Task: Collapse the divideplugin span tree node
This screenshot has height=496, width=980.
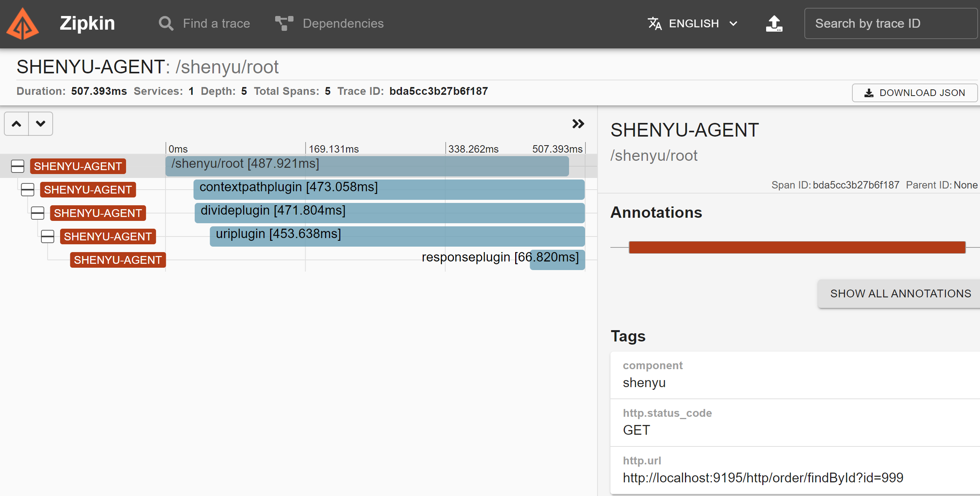Action: coord(38,213)
